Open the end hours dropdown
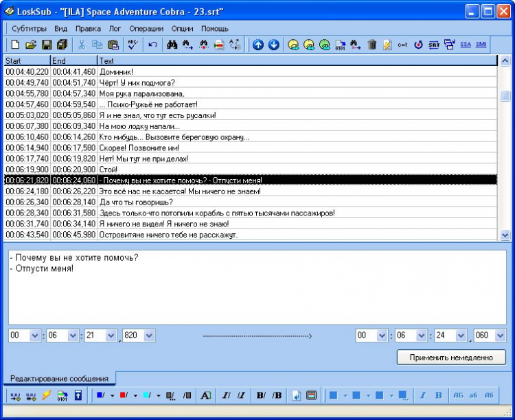This screenshot has height=420, width=515. [382, 336]
